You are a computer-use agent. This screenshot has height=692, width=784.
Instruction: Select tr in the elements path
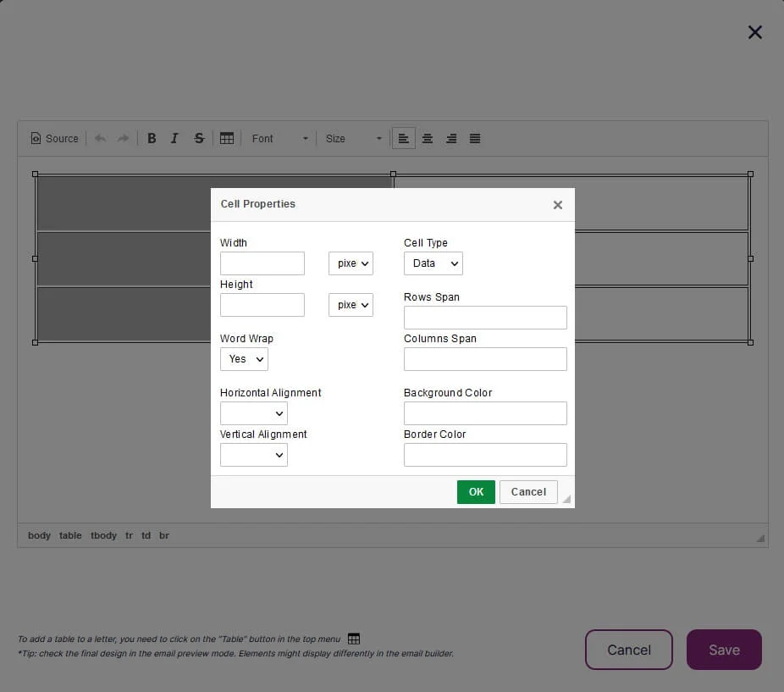click(x=129, y=535)
